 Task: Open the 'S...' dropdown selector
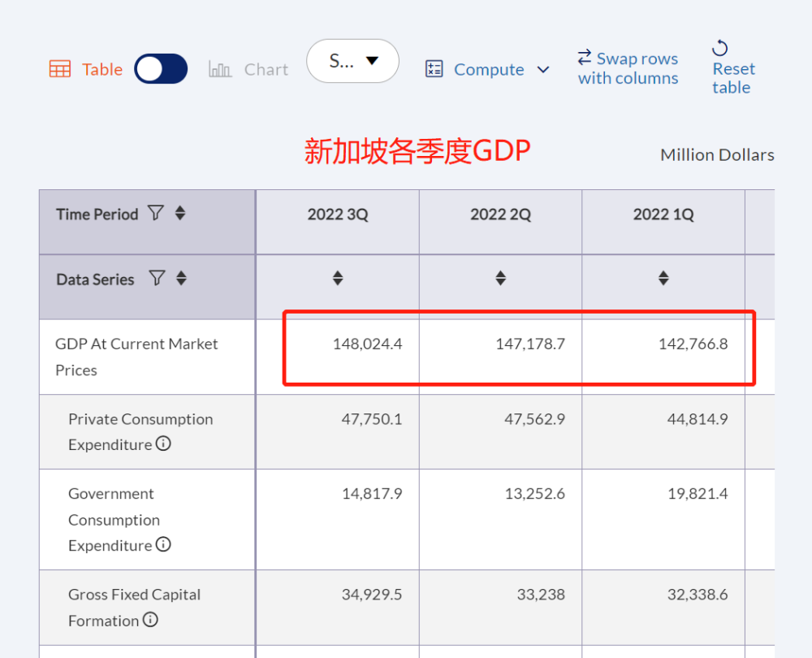352,61
